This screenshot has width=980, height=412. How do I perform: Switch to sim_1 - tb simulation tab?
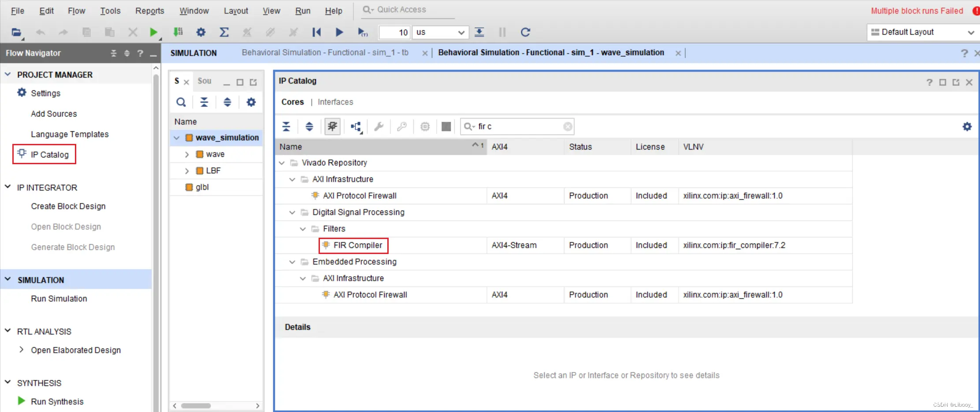pyautogui.click(x=325, y=52)
